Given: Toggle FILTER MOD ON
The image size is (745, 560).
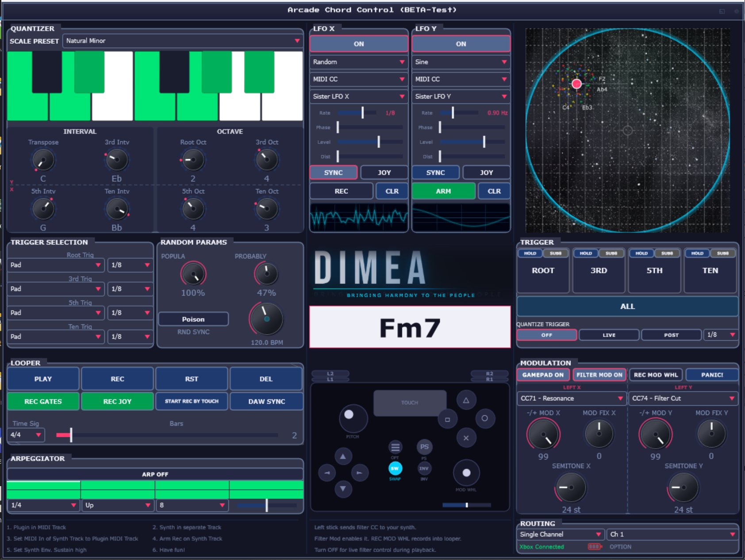Looking at the screenshot, I should coord(599,375).
